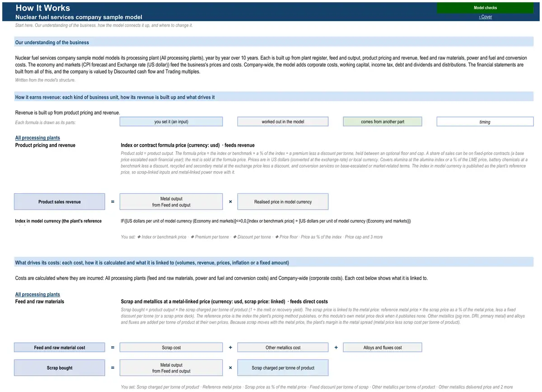542x392 pixels.
Task: Click the Metal output box beside Scrap bought
Action: [171, 368]
